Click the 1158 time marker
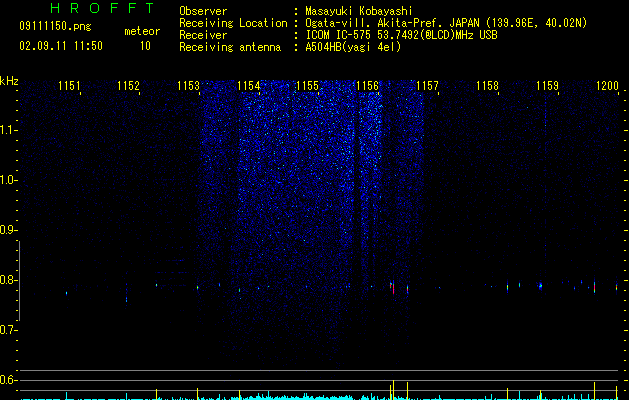629x400 pixels. pyautogui.click(x=487, y=85)
